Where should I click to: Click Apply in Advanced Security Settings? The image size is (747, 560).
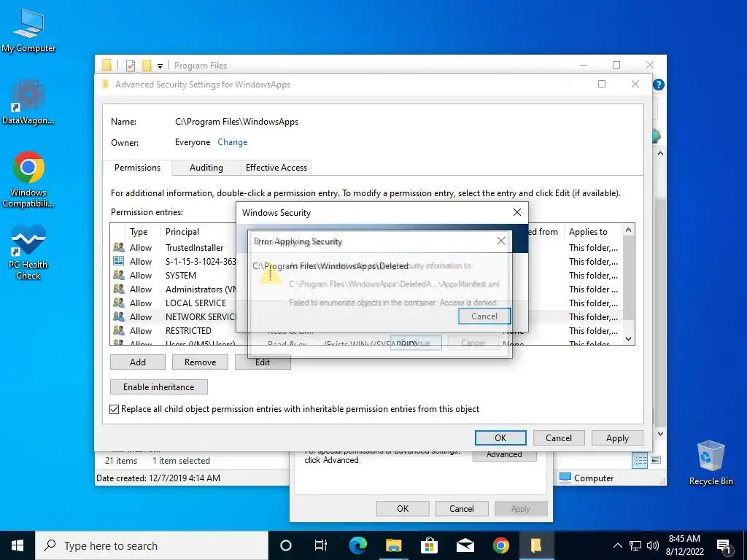[x=617, y=438]
